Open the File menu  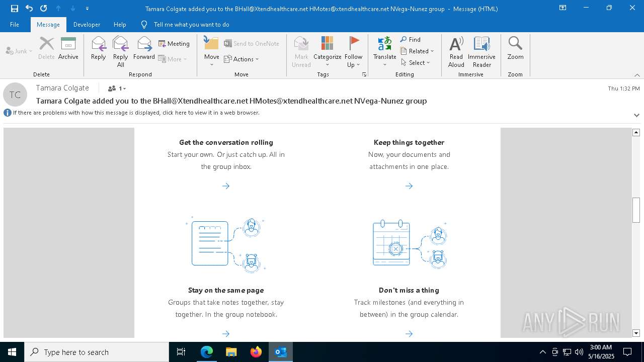[x=15, y=24]
